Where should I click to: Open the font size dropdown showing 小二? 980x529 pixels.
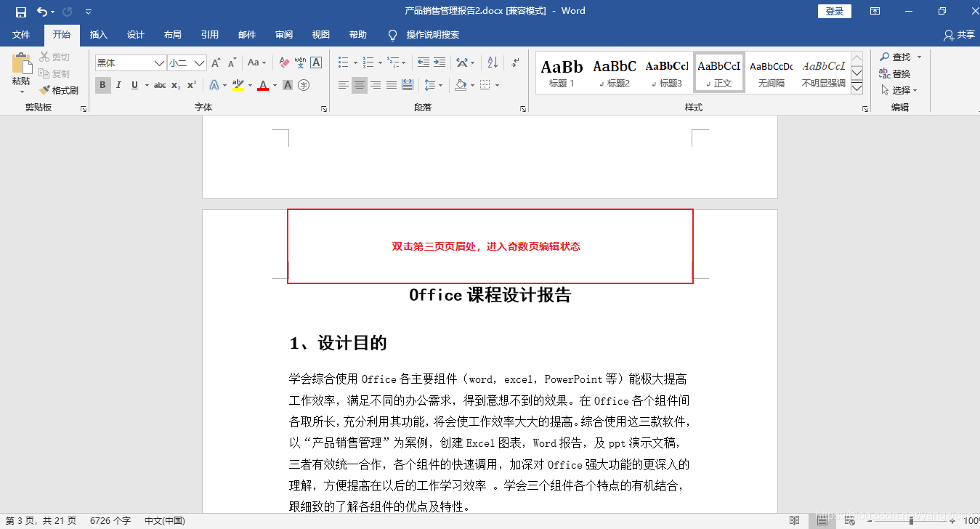click(x=200, y=63)
